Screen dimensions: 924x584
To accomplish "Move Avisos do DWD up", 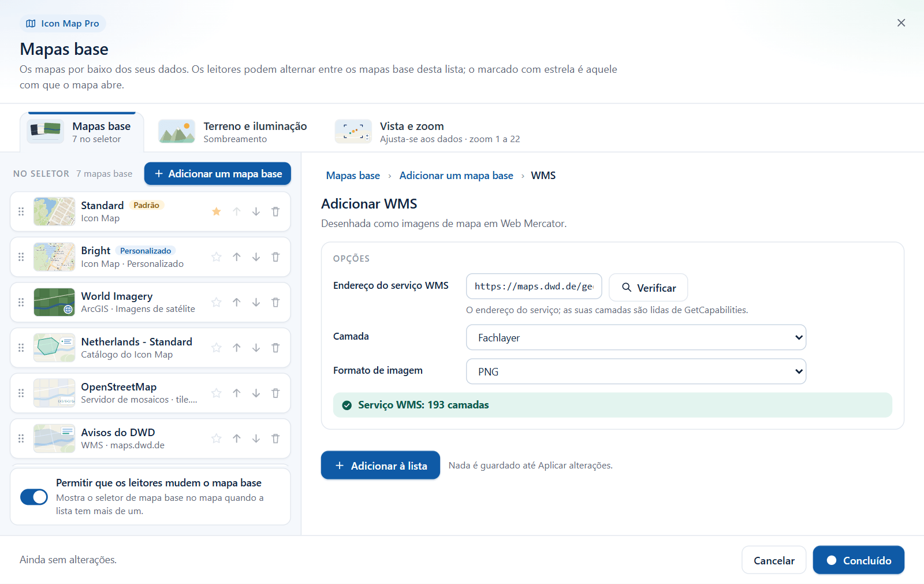I will click(237, 438).
